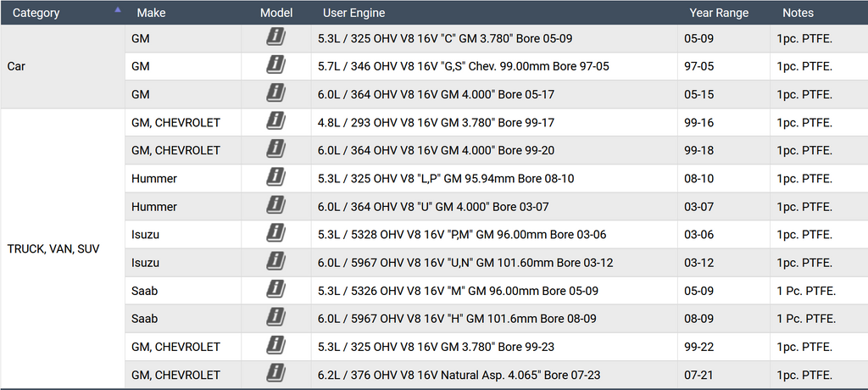Sort table by Year Range header
868x390 pixels.
click(719, 13)
